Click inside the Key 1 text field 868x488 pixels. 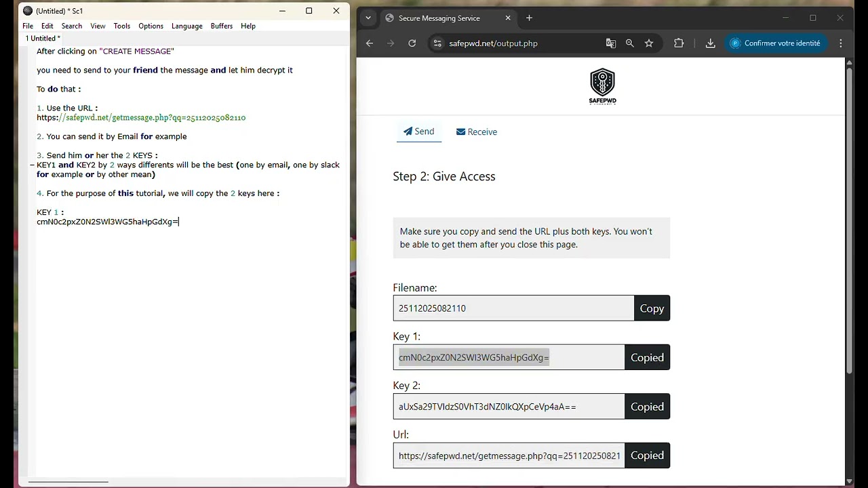509,358
